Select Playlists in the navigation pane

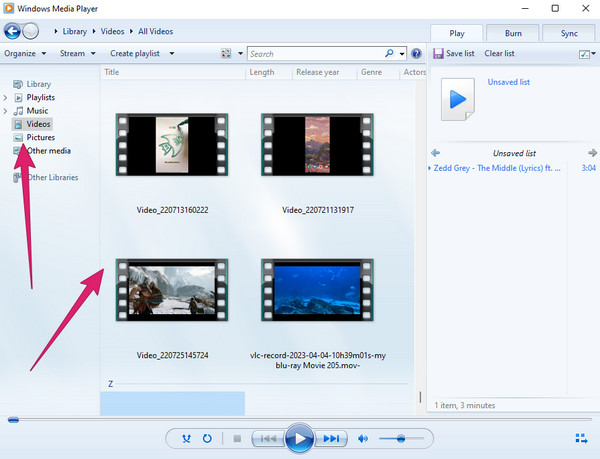click(x=41, y=98)
